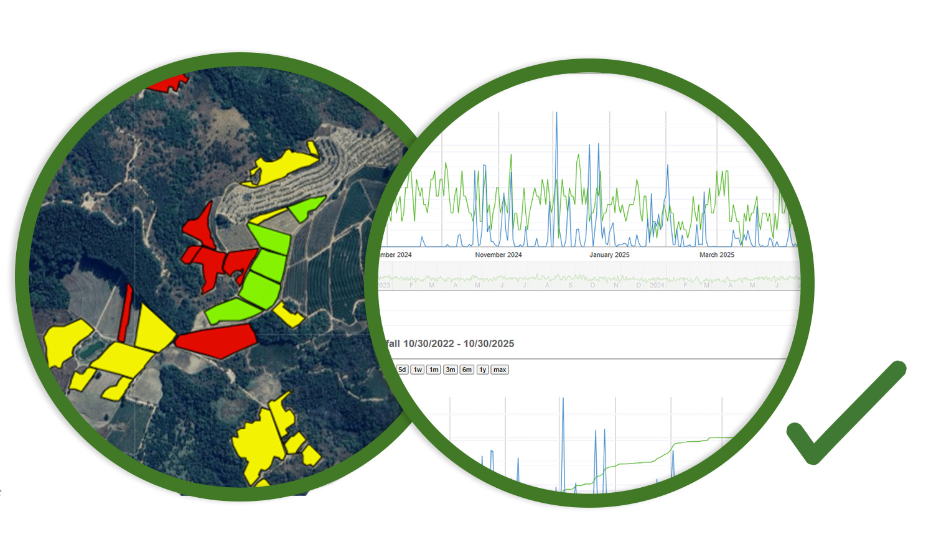Click the red field at map top edge

[168, 83]
